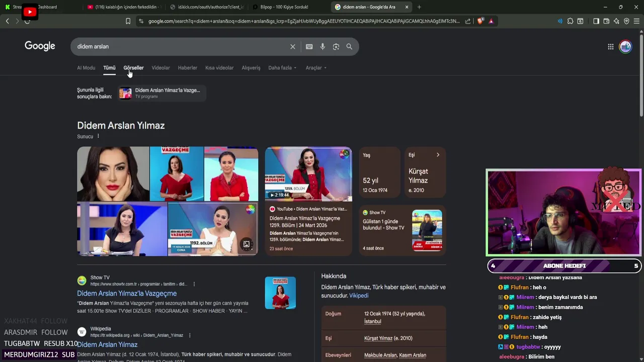Open the Brave Wallet icon
This screenshot has width=644, height=362.
click(x=606, y=21)
